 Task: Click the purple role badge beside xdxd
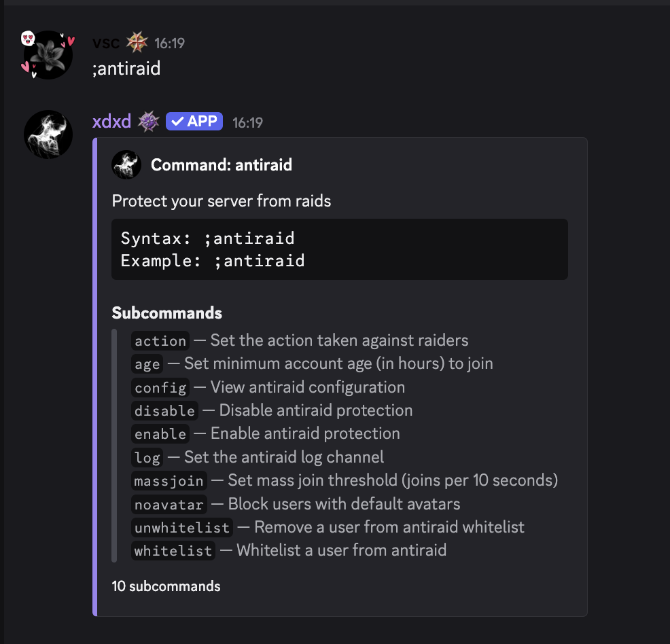[x=149, y=122]
